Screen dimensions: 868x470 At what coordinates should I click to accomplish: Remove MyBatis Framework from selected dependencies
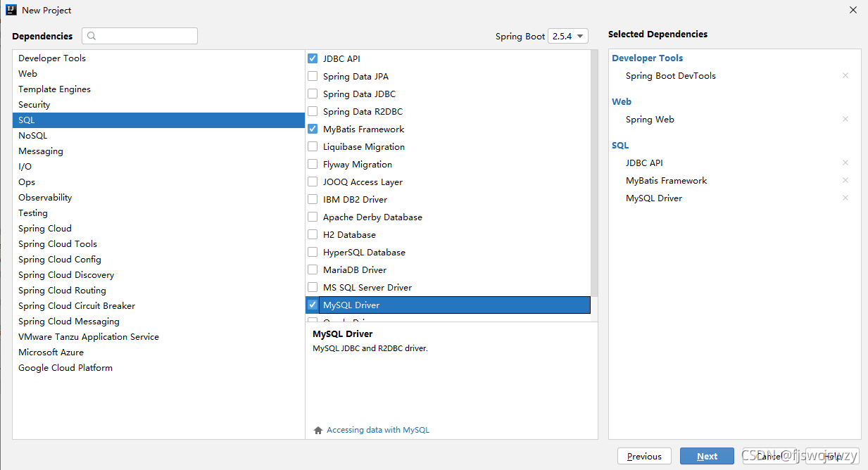[x=845, y=180]
